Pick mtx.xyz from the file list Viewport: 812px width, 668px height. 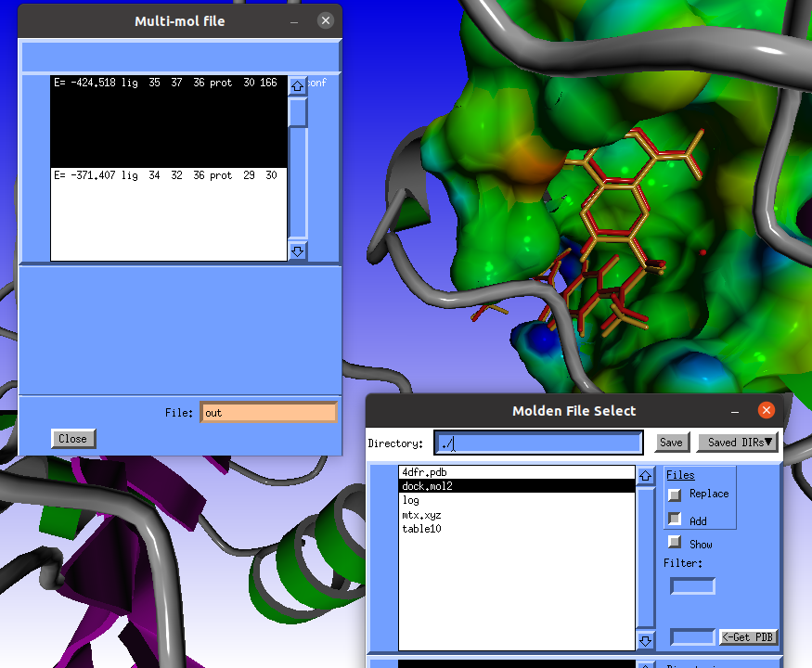pos(421,515)
